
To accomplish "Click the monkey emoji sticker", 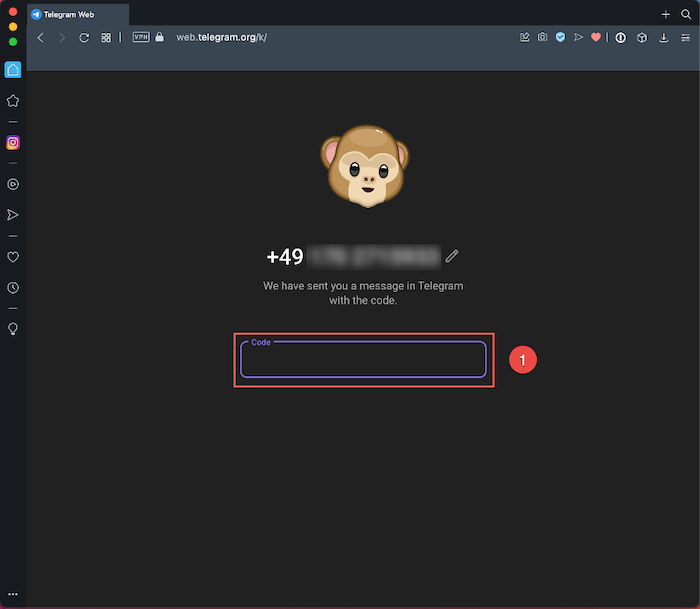I will point(364,166).
